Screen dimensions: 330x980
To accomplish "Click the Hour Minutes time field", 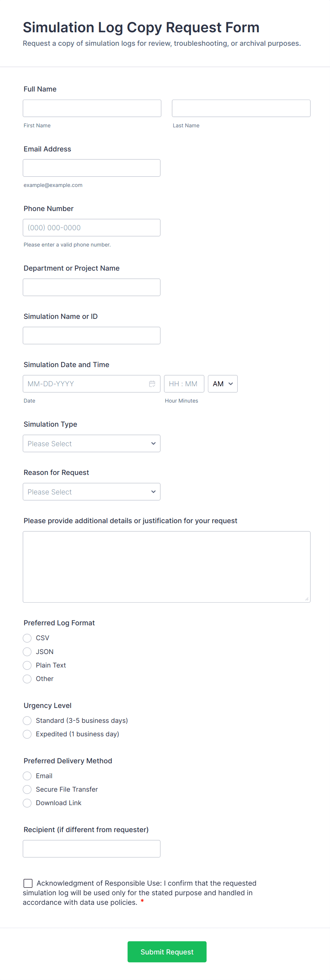I will pos(184,383).
